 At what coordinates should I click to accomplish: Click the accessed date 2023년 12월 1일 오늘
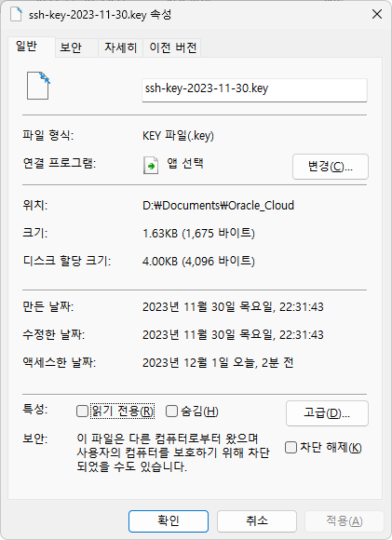218,363
